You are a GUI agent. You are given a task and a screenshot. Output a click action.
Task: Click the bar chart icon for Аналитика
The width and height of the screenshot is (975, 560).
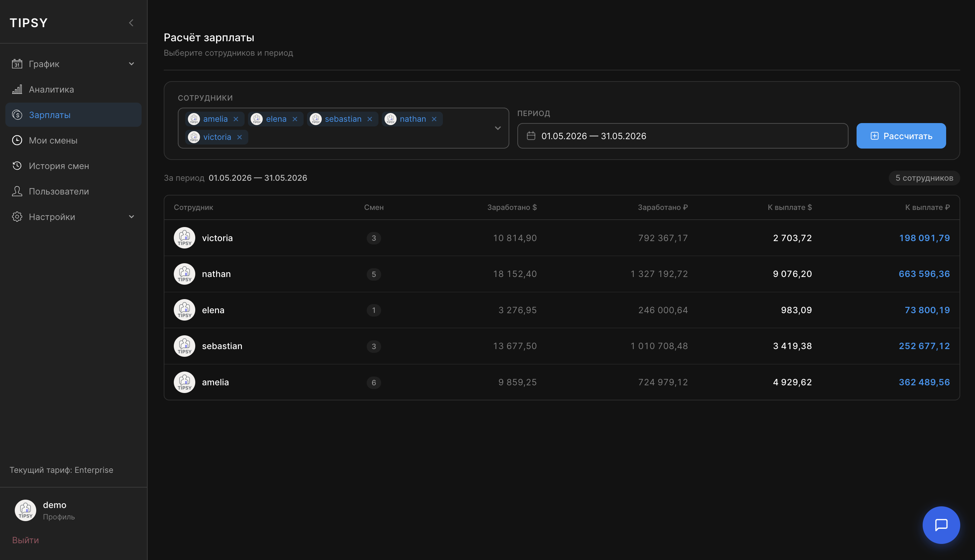(x=17, y=89)
